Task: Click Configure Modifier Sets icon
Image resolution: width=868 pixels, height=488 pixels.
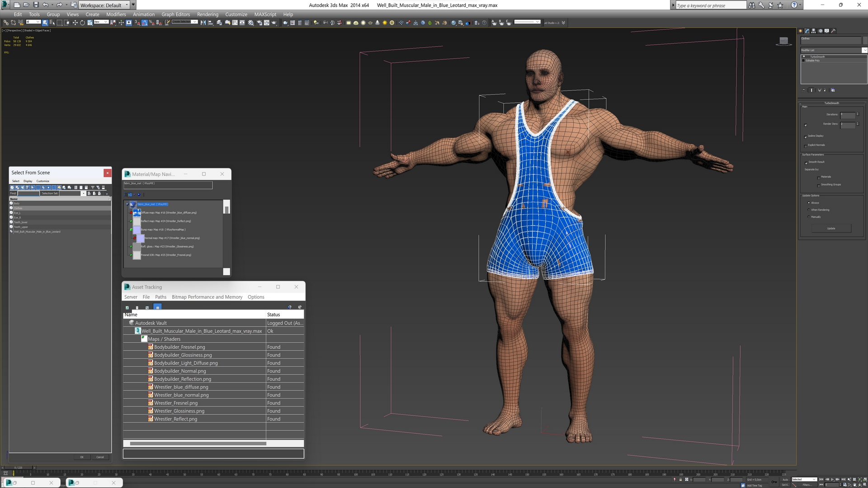Action: 833,90
